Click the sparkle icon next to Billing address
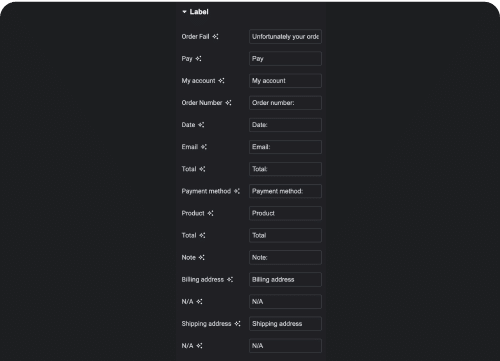Viewport: 500px width, 361px height. (230, 279)
